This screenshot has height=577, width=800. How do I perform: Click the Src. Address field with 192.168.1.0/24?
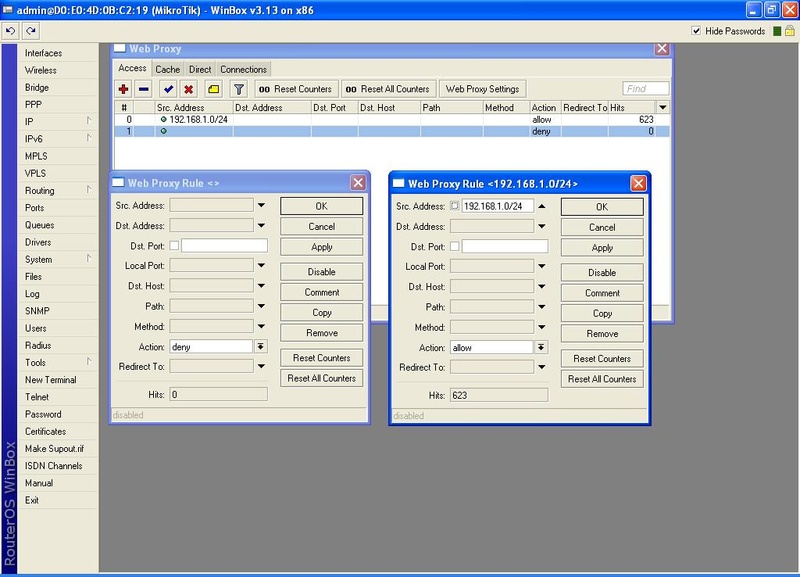click(497, 206)
